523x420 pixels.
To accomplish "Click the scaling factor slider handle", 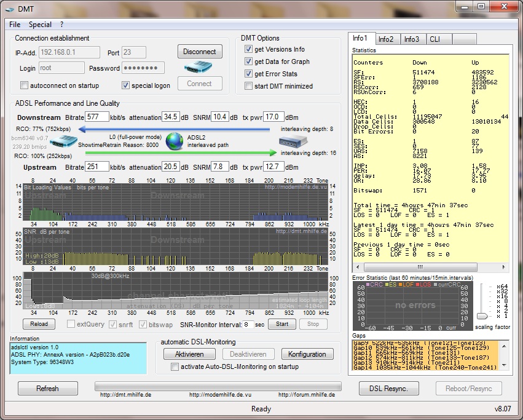I will pos(483,316).
